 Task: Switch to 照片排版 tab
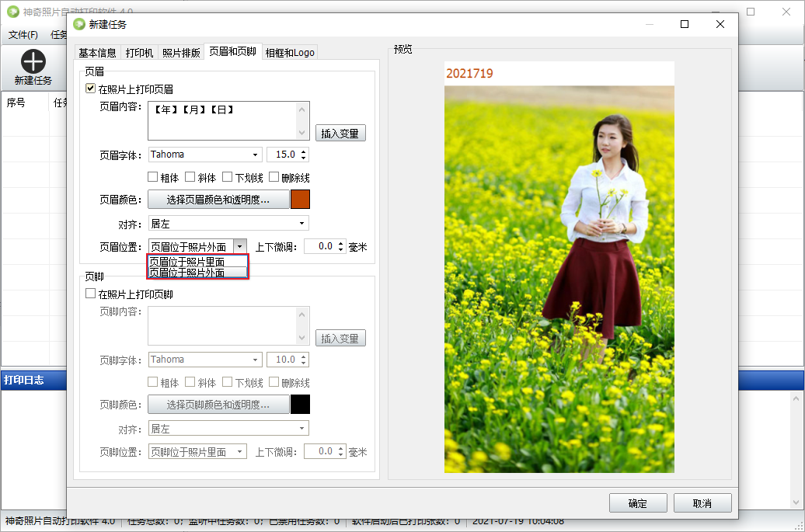(x=181, y=53)
